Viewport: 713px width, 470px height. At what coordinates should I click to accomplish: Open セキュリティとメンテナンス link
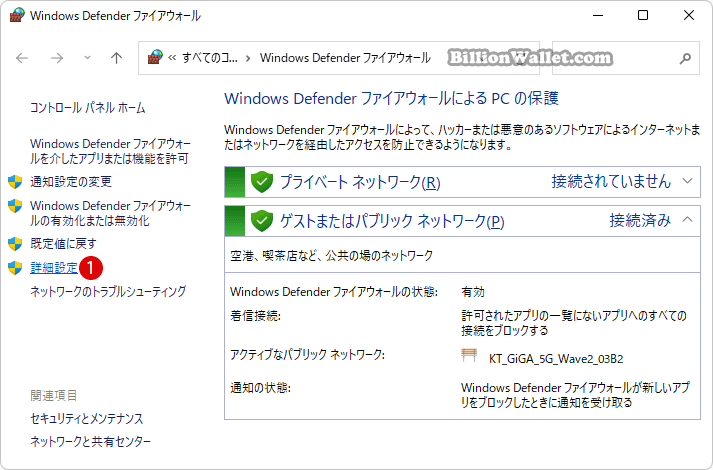[x=86, y=419]
